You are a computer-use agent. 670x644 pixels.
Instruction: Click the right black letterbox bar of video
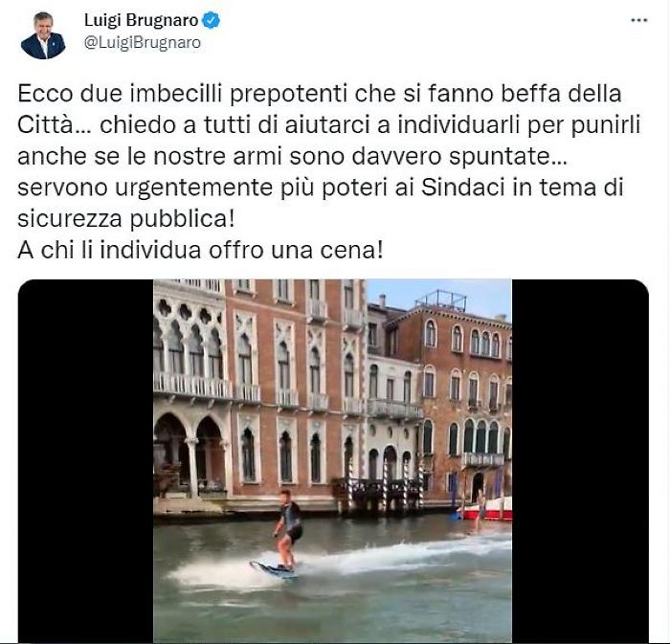click(580, 460)
